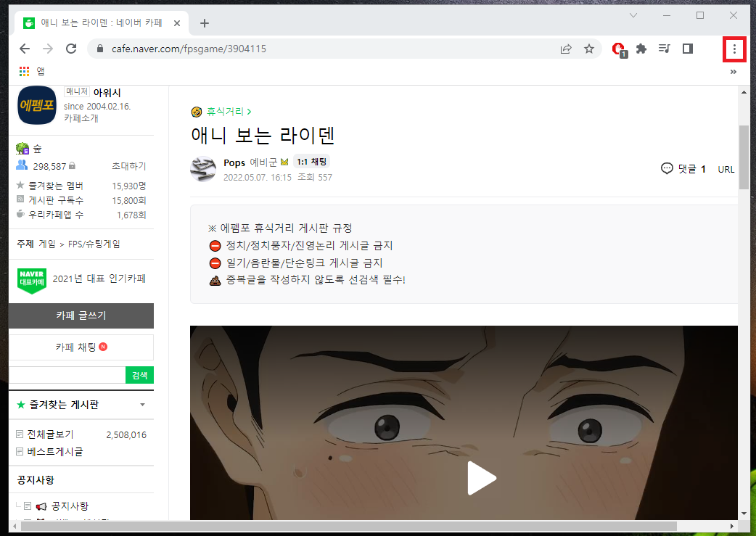
Task: Click the 우리카페앱 수 1,678회 row
Action: [x=81, y=215]
